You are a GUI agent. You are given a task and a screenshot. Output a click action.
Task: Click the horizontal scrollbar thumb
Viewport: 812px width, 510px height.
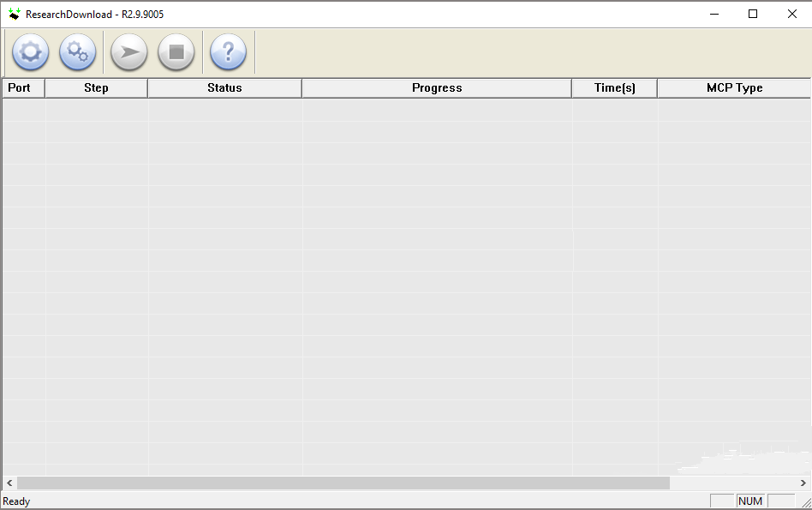tap(343, 483)
